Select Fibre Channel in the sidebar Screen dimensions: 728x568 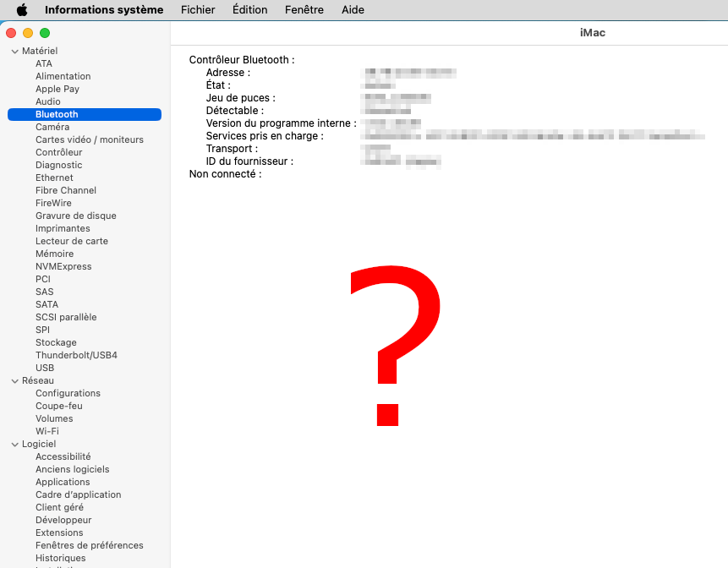[66, 190]
